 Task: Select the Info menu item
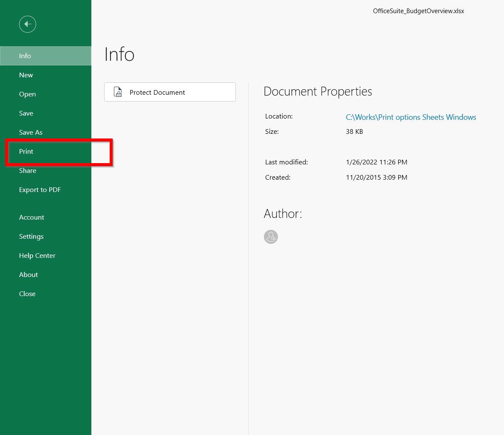tap(45, 56)
